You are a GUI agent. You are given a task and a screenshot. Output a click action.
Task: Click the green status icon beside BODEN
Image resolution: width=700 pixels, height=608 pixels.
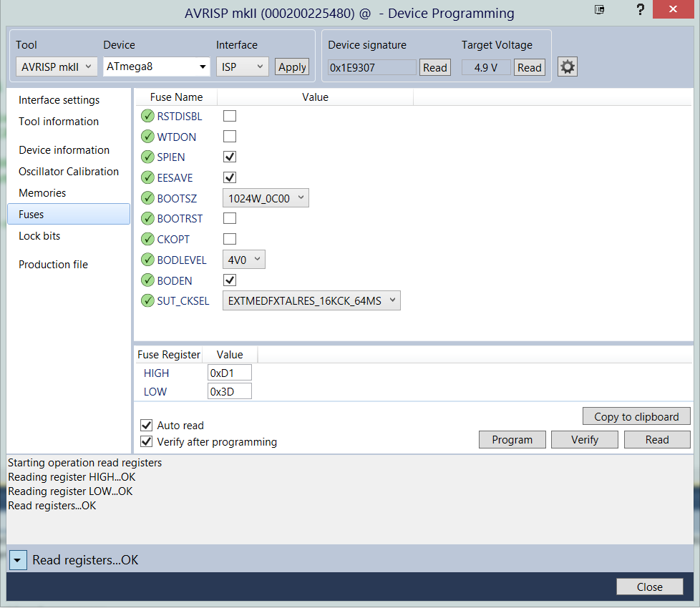point(147,280)
